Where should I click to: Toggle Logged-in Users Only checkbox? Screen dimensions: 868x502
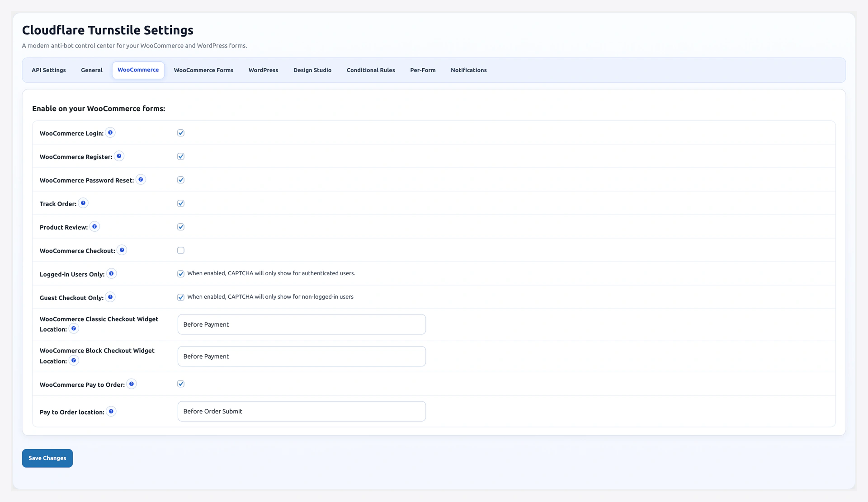(x=181, y=274)
